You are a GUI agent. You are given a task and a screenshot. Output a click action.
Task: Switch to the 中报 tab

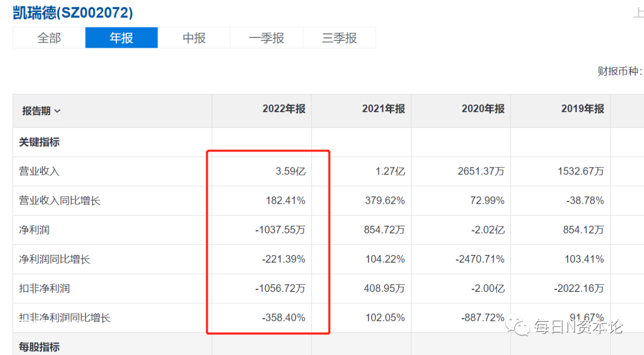(194, 38)
